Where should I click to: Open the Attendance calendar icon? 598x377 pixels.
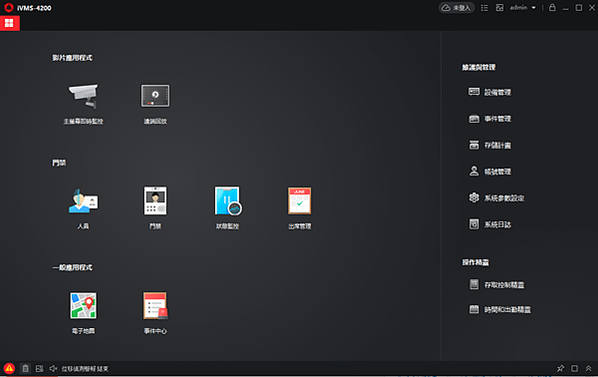[299, 201]
